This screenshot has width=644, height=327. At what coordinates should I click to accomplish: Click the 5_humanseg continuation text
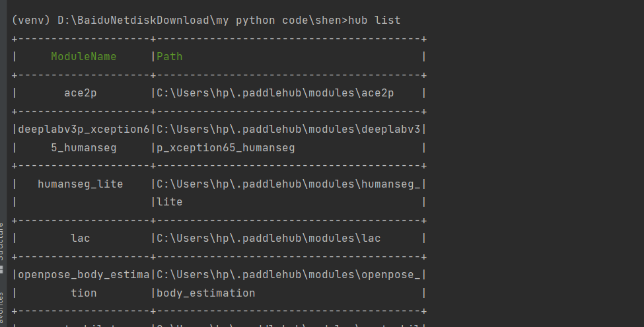[84, 148]
